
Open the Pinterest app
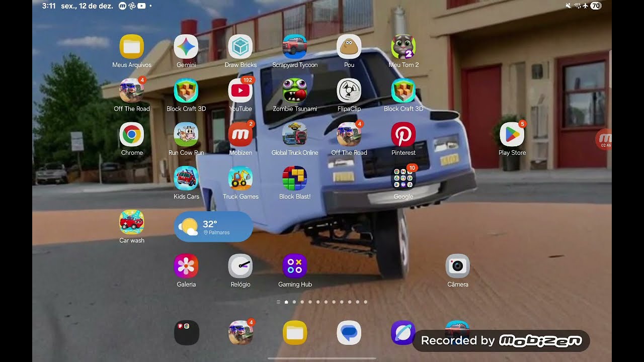pos(404,134)
